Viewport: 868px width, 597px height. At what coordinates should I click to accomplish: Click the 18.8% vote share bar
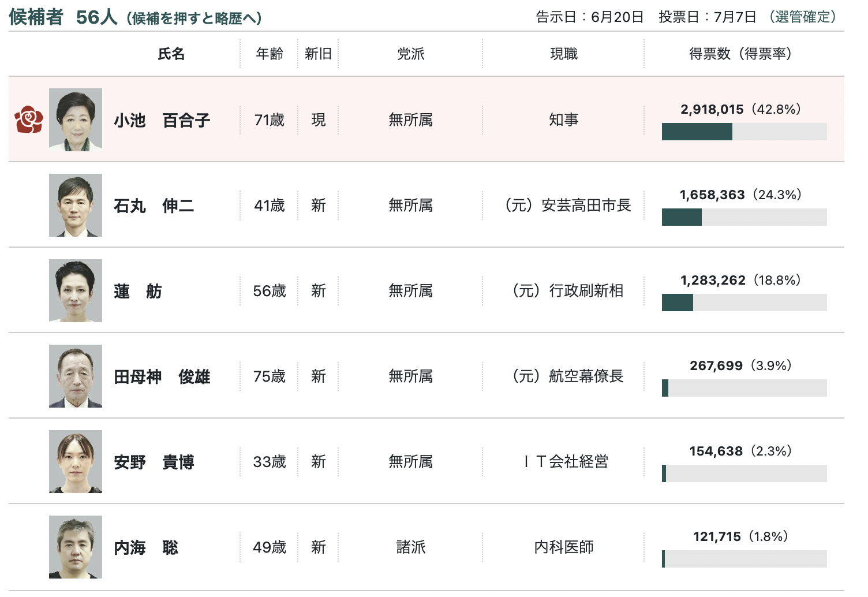744,303
